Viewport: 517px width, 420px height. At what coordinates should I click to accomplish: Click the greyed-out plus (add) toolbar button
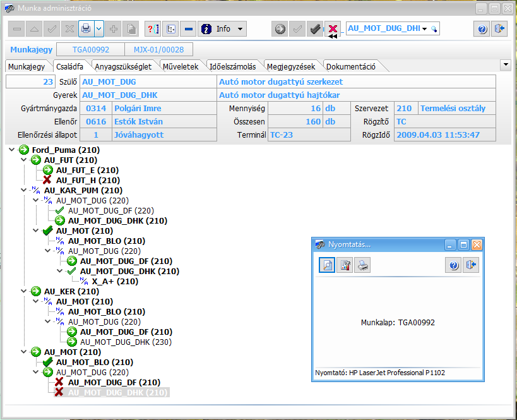114,29
